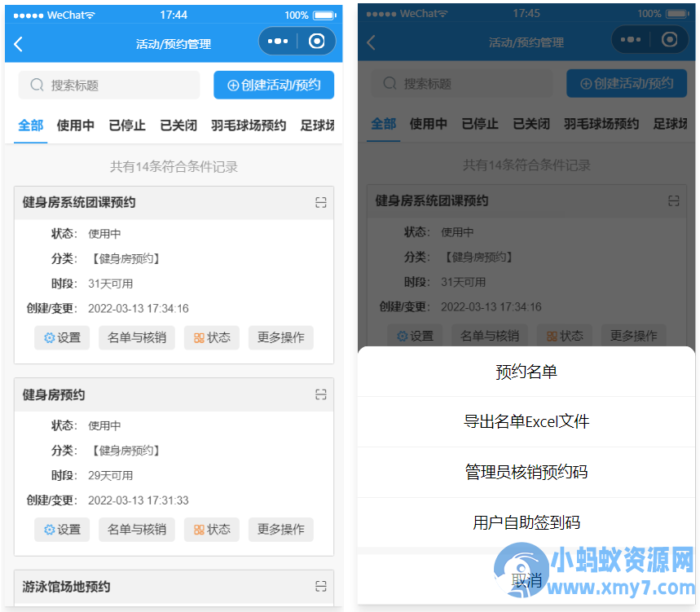Image resolution: width=700 pixels, height=612 pixels.
Task: Open the mini-program more menu (three dots) on left screen
Action: point(278,42)
